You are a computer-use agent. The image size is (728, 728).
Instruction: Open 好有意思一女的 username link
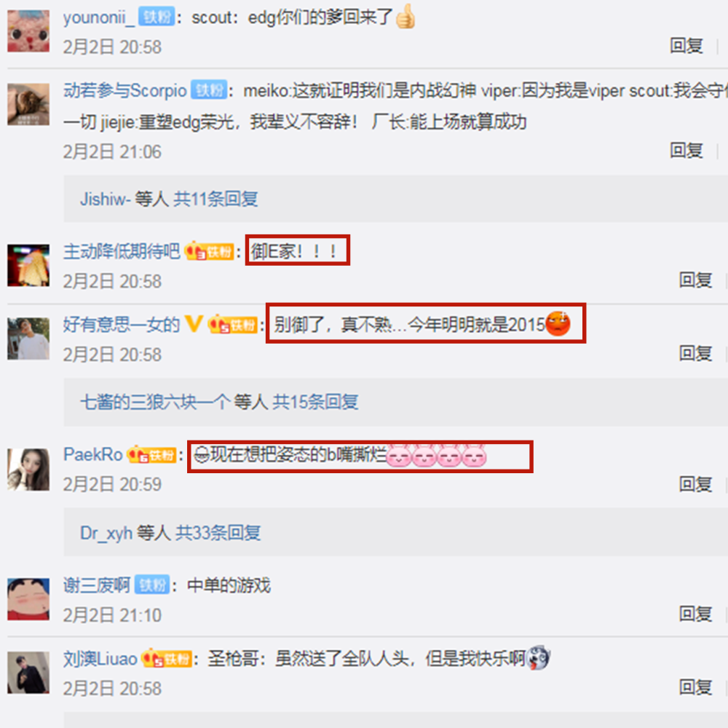click(x=121, y=325)
